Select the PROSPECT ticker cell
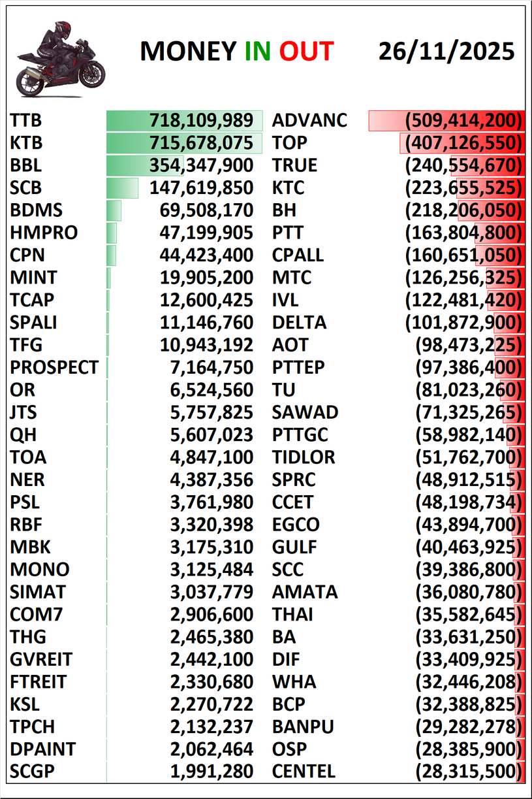 click(54, 368)
